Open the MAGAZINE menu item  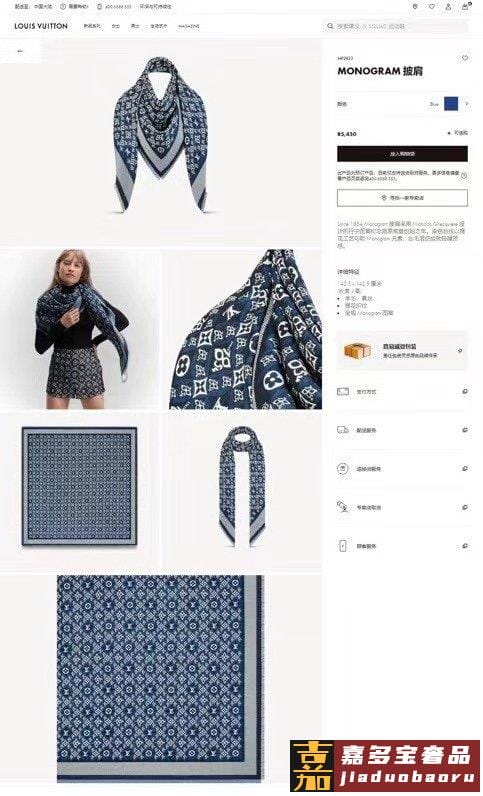188,26
